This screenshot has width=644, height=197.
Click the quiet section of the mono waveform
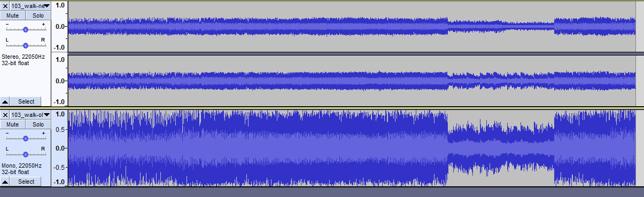click(500, 148)
